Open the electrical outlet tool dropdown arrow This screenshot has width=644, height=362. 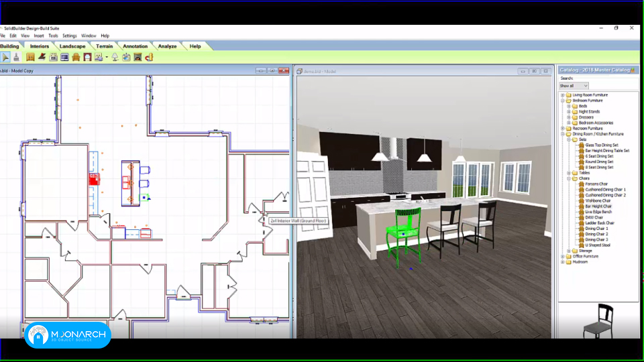coord(107,58)
